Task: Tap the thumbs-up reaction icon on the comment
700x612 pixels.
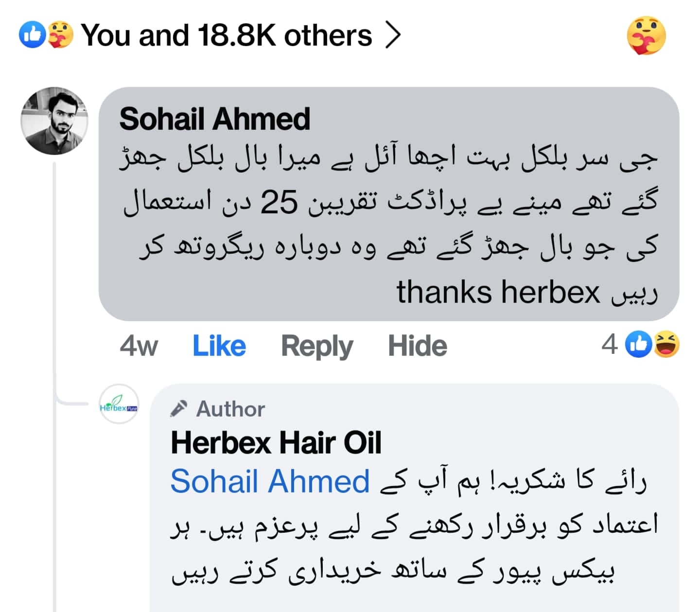Action: click(x=638, y=345)
